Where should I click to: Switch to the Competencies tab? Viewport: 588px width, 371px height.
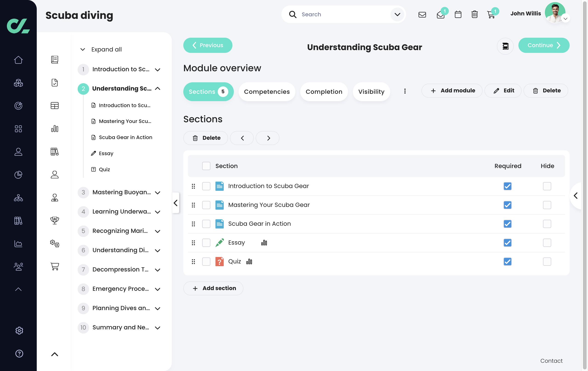click(x=267, y=92)
